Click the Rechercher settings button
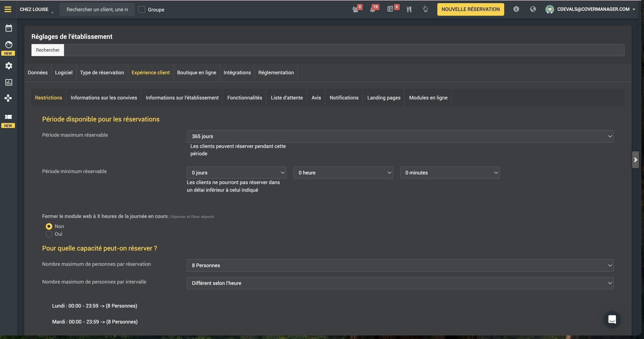Screen dimensions: 644x339 coord(48,50)
